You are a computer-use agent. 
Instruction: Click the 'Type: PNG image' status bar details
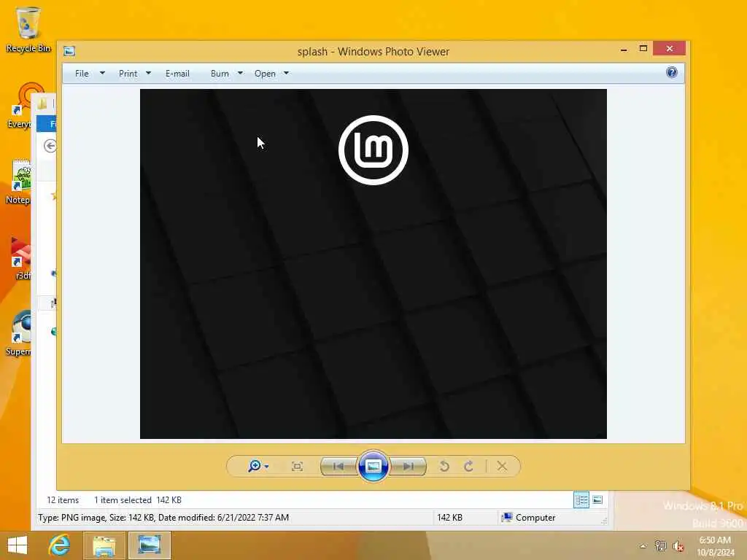[x=163, y=518]
